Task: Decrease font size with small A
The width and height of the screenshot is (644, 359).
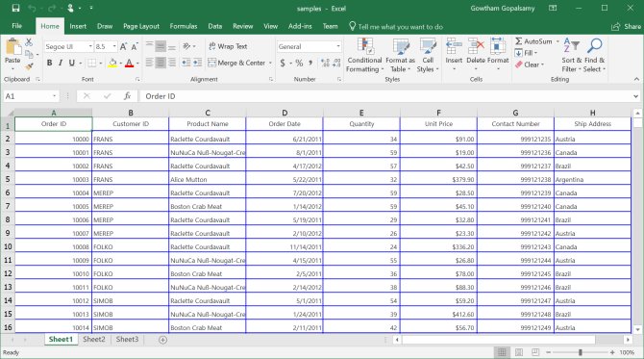Action: point(134,47)
